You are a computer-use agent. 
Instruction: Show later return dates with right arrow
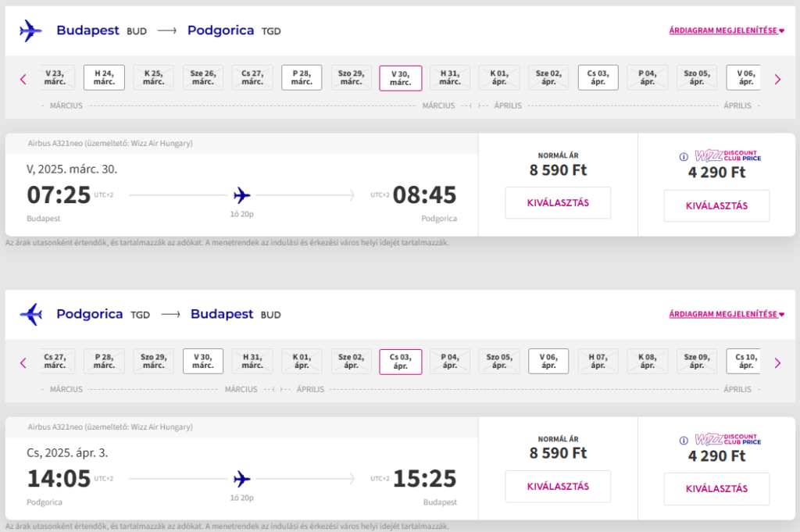(777, 362)
